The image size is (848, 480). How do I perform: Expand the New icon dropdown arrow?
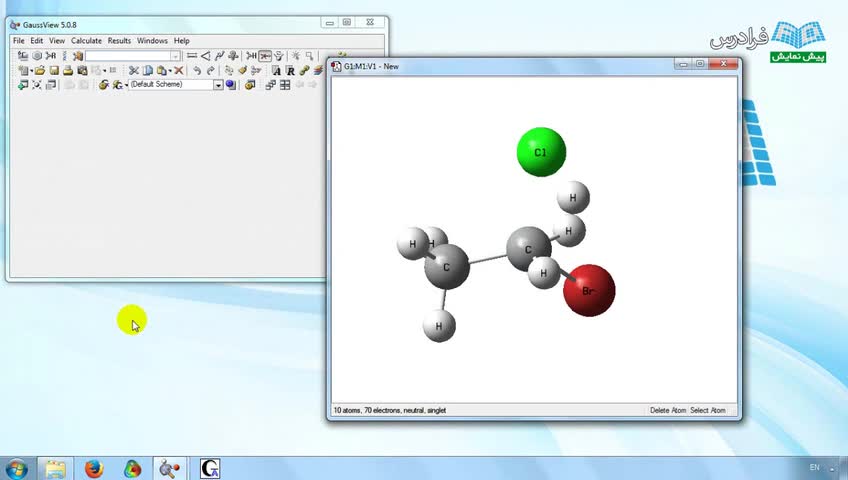click(31, 71)
